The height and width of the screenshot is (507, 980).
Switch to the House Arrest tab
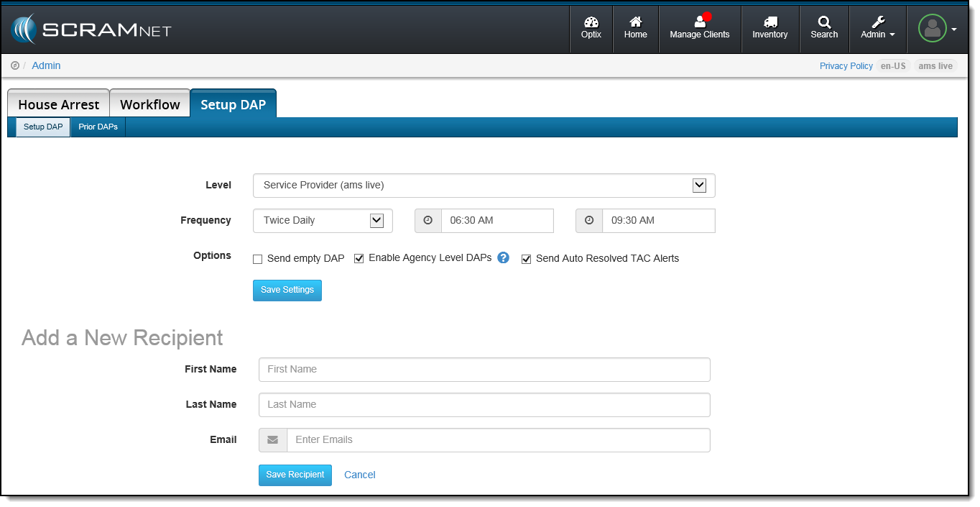(58, 104)
